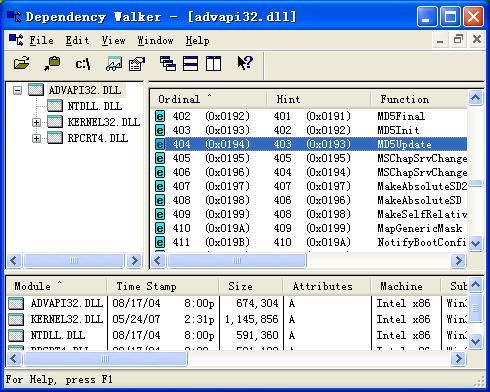
Task: Sort module list by Attributes column header
Action: (327, 286)
